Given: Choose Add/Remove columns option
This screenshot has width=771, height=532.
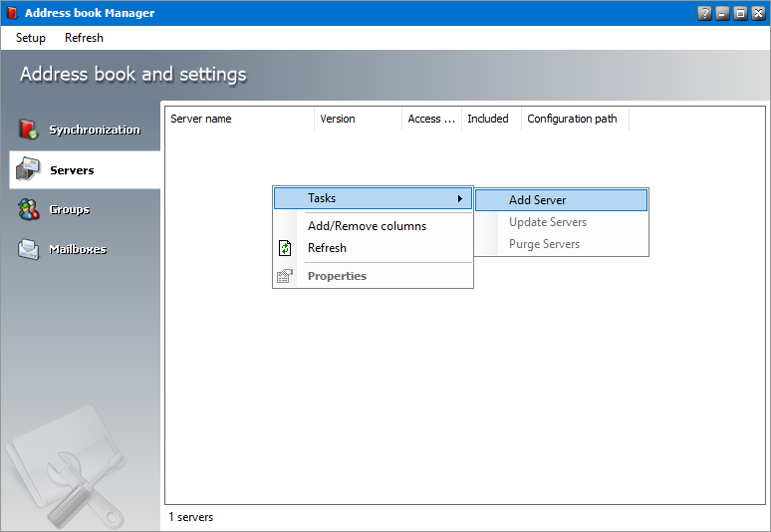Looking at the screenshot, I should click(367, 226).
